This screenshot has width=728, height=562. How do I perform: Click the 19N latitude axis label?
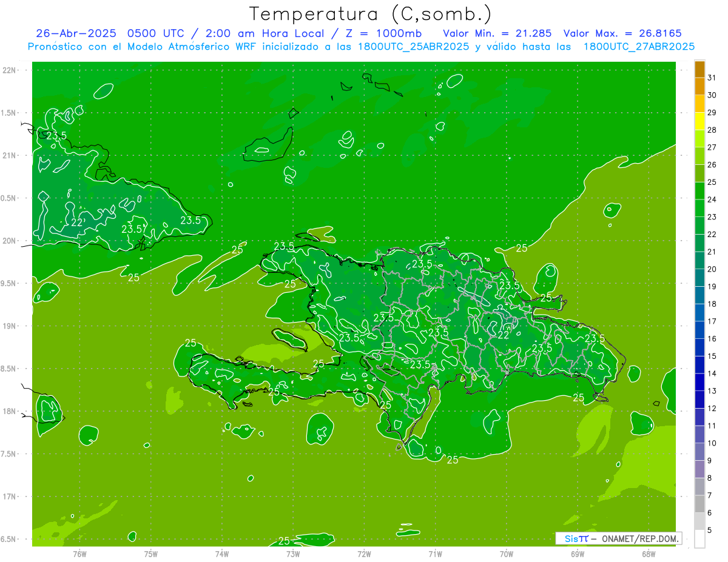10,326
